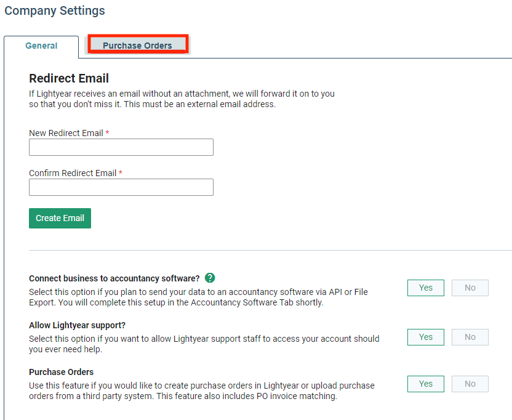This screenshot has width=512, height=420.
Task: Click the New Redirect Email field
Action: coord(121,147)
